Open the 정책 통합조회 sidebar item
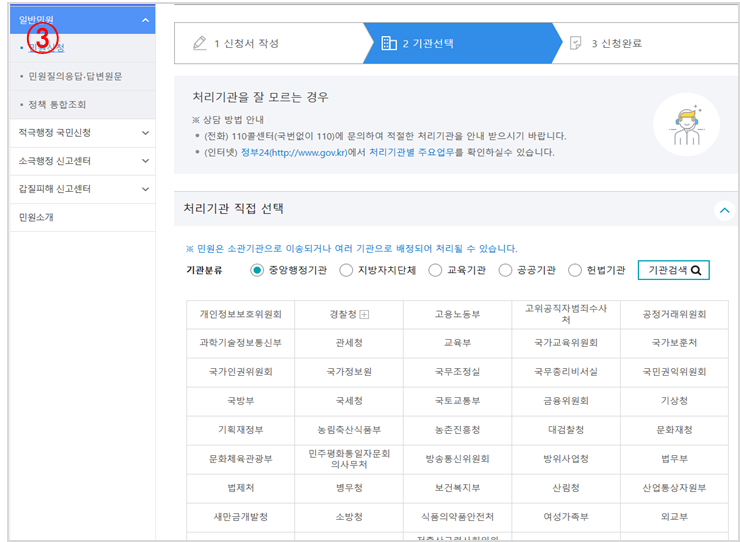This screenshot has height=542, width=740. 57,104
